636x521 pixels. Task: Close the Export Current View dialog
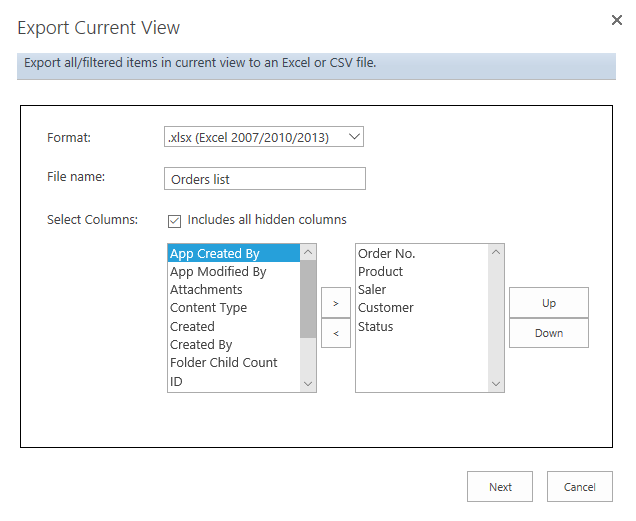tap(617, 20)
